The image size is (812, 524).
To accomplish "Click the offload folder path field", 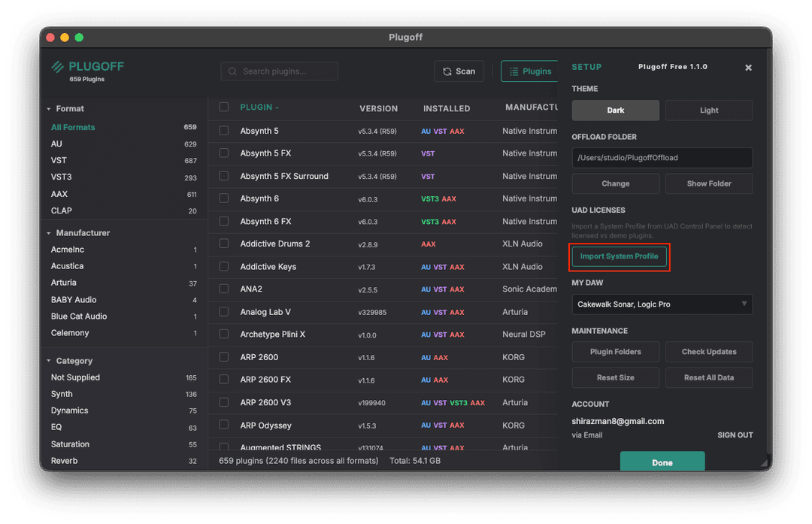I will [x=662, y=158].
